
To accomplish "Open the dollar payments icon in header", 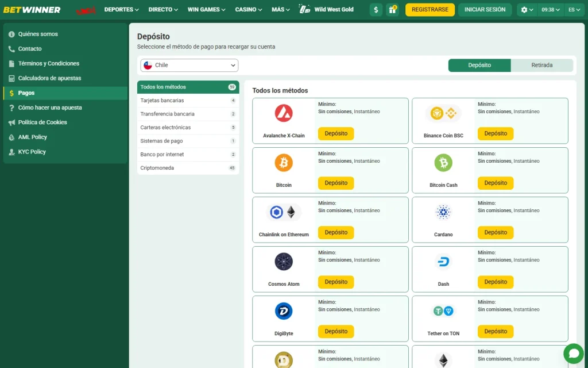I will [x=376, y=10].
